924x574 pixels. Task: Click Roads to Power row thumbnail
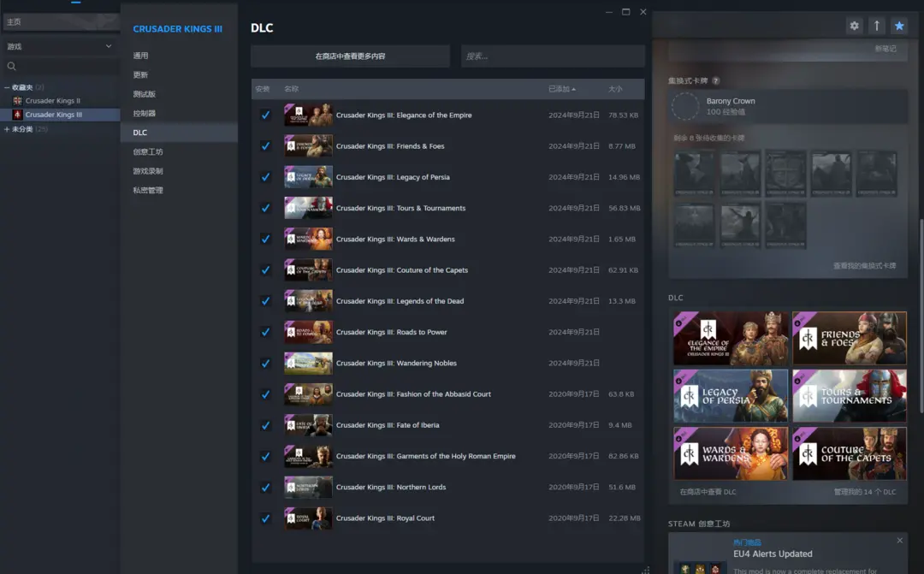tap(308, 332)
